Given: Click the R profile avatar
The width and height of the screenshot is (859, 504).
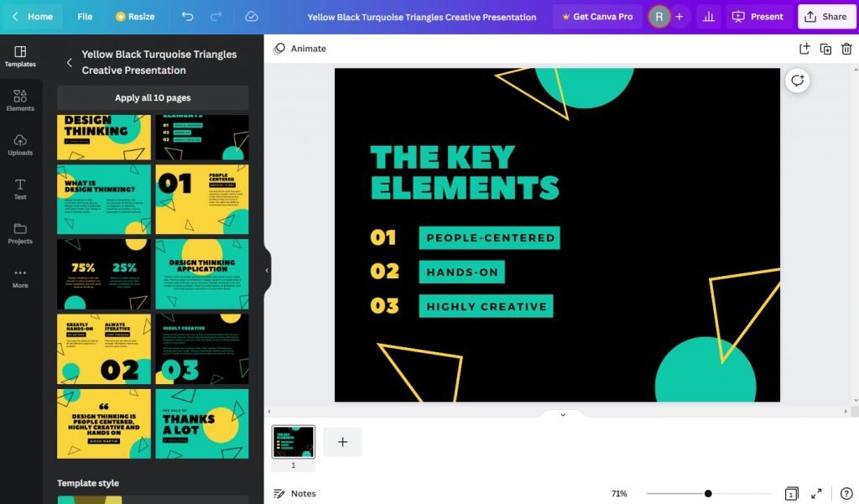Looking at the screenshot, I should 659,17.
